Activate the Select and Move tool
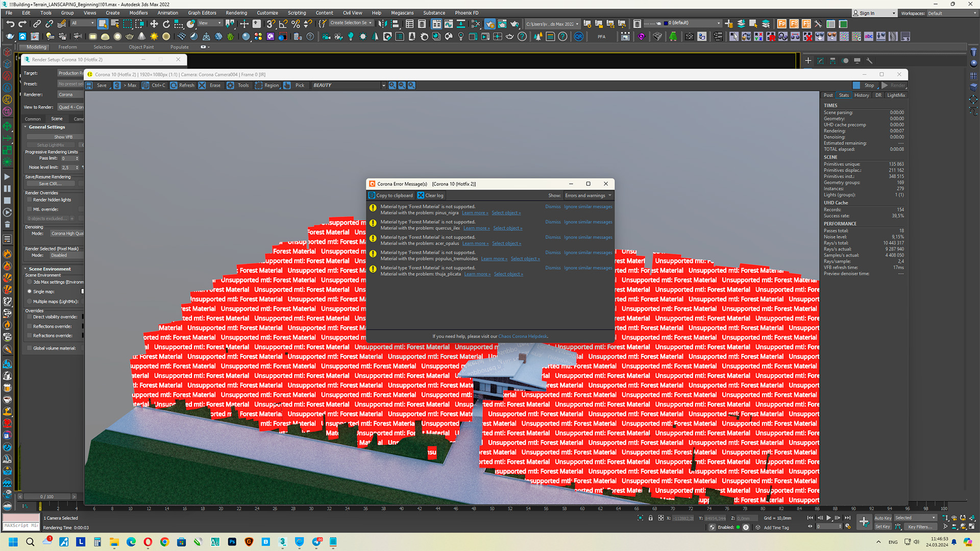 tap(154, 23)
